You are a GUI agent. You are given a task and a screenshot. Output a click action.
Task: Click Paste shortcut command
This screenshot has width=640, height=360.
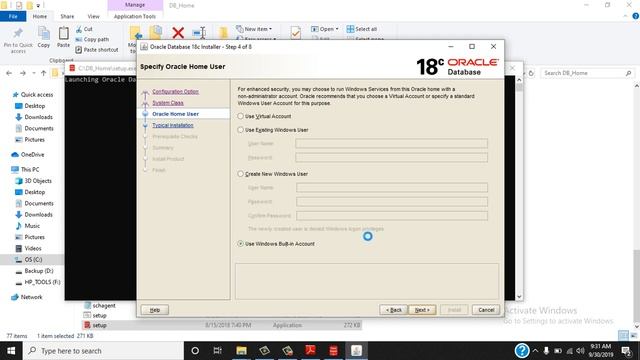pos(97,50)
